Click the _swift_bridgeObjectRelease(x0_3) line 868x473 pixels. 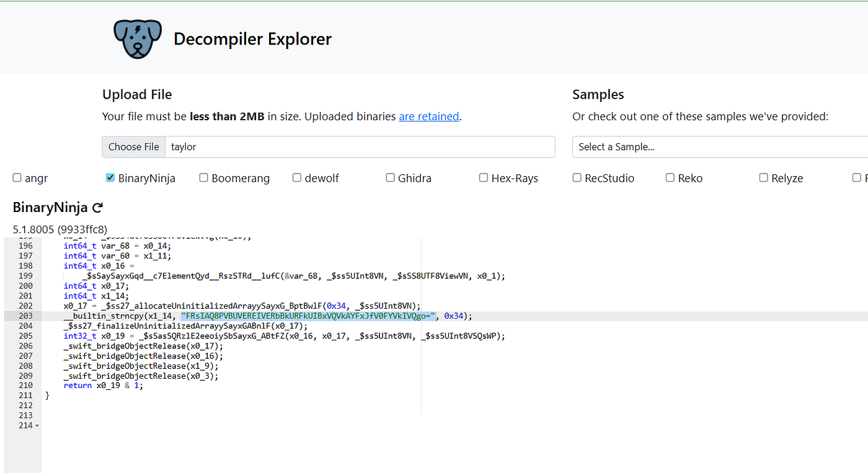coord(141,376)
